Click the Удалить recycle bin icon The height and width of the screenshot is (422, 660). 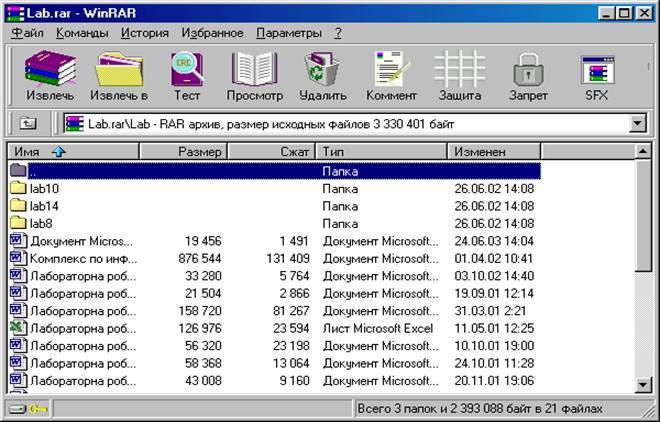322,69
